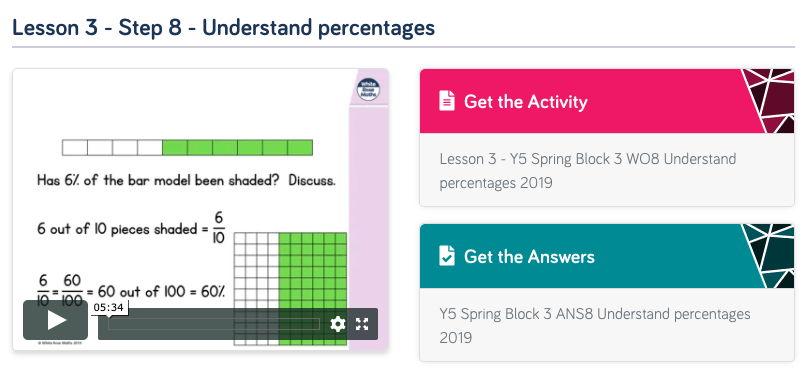Click the White Rose Maths logo

point(369,90)
